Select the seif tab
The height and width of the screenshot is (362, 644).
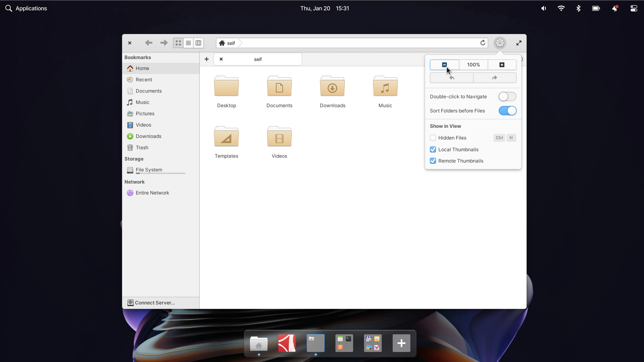click(x=258, y=59)
